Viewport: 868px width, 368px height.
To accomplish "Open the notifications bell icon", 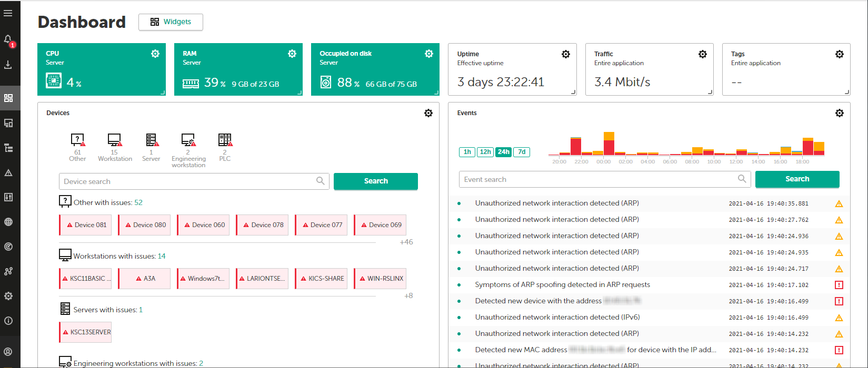I will click(x=8, y=40).
